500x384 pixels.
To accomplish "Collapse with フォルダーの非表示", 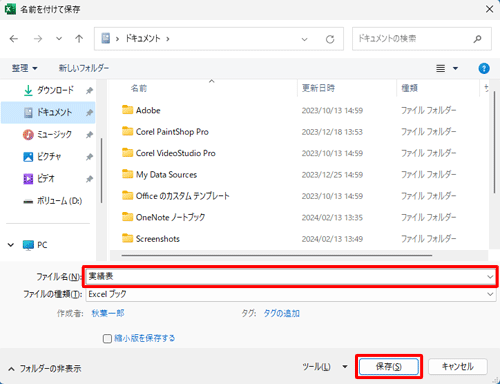I will pos(45,369).
